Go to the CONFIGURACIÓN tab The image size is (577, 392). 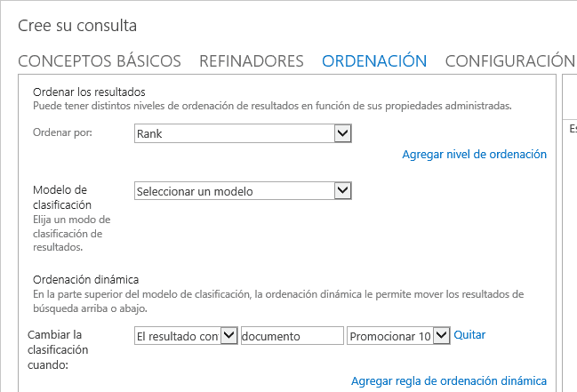[510, 61]
